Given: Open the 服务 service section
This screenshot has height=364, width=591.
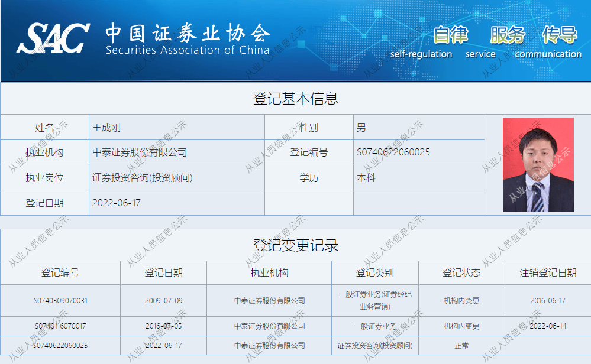Looking at the screenshot, I should click(507, 35).
